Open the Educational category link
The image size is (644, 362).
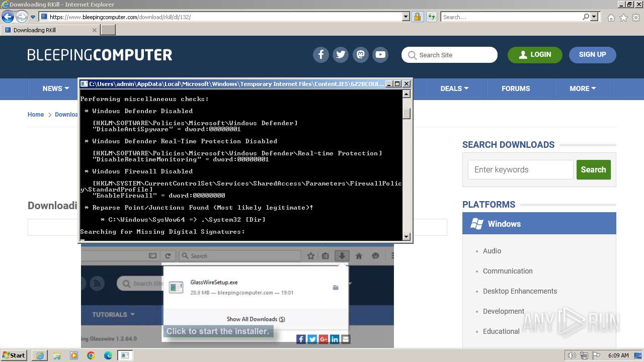pos(501,331)
